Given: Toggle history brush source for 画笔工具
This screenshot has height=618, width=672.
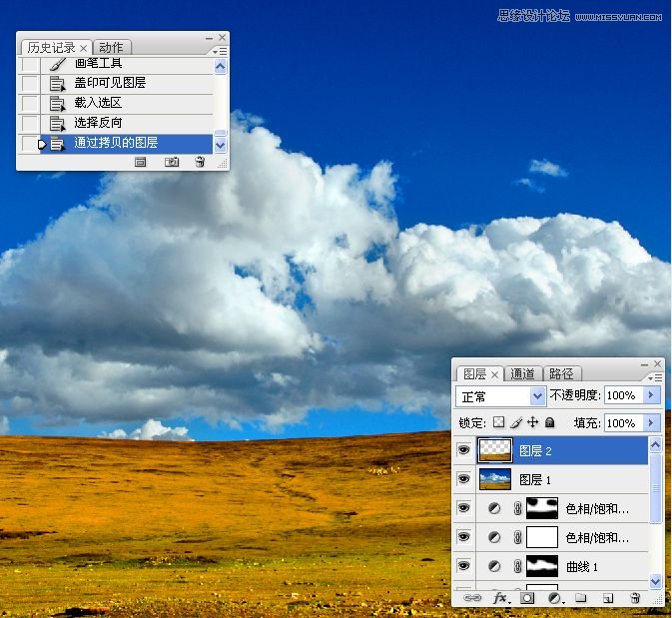Looking at the screenshot, I should [x=30, y=65].
